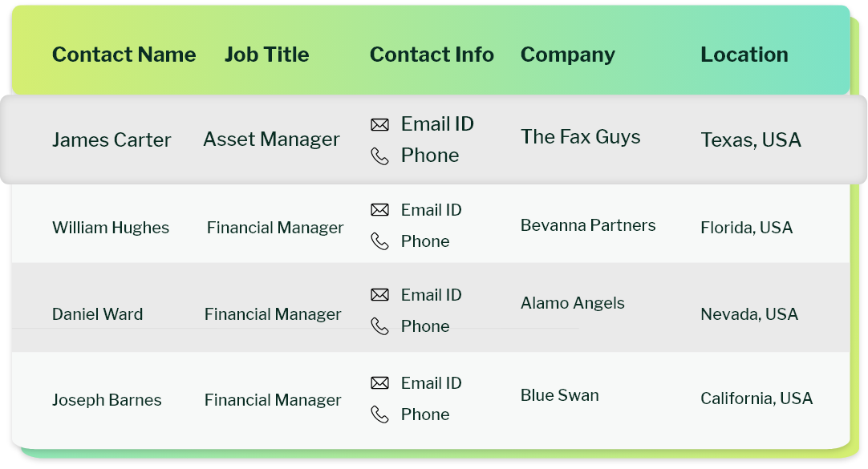868x469 pixels.
Task: Click the phone icon in James Carter's row
Action: pos(379,156)
